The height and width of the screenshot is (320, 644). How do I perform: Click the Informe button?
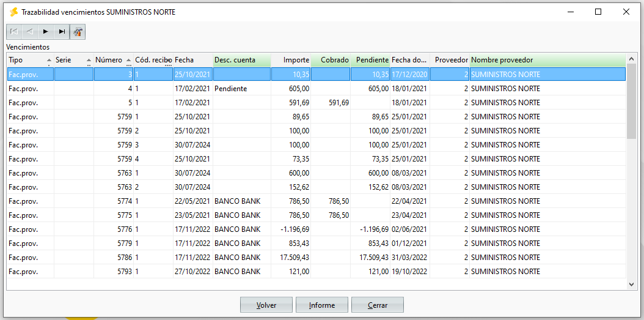(x=322, y=305)
